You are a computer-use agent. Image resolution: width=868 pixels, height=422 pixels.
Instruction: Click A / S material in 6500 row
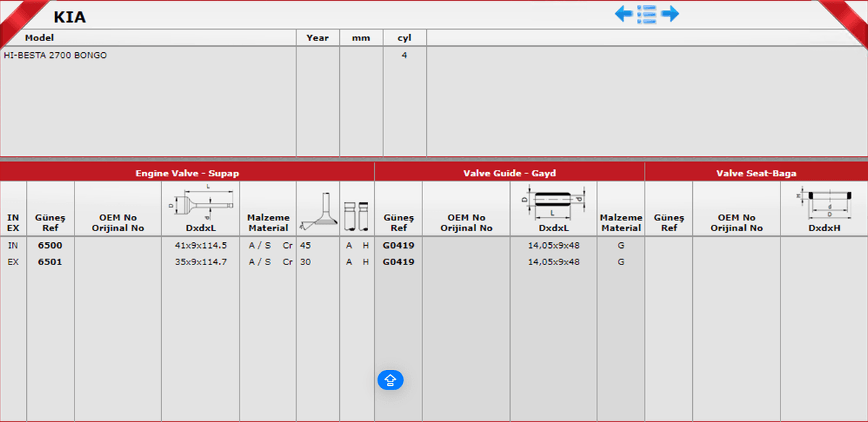click(x=260, y=246)
